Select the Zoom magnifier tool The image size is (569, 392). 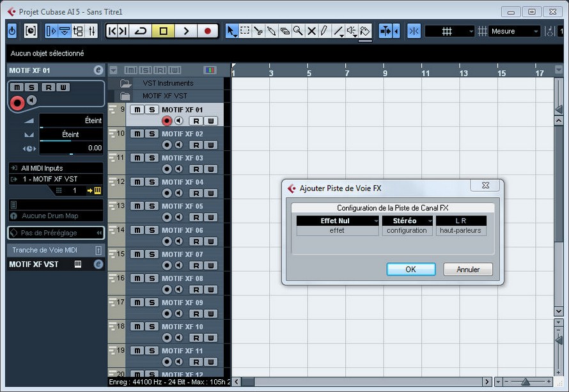[298, 31]
